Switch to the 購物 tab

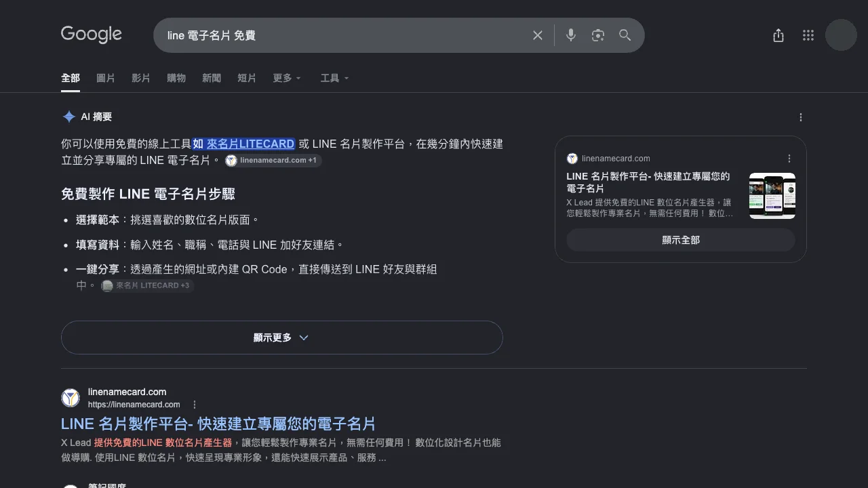pyautogui.click(x=176, y=78)
